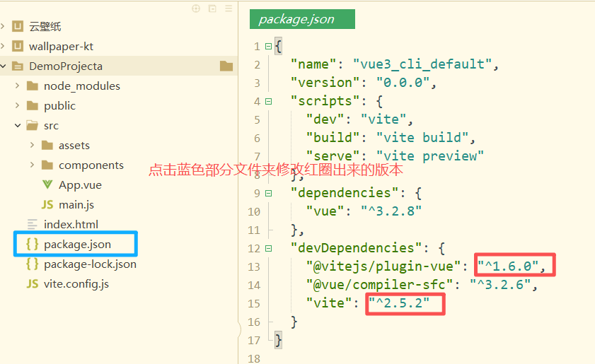Open App.vue in the file tree

(80, 185)
